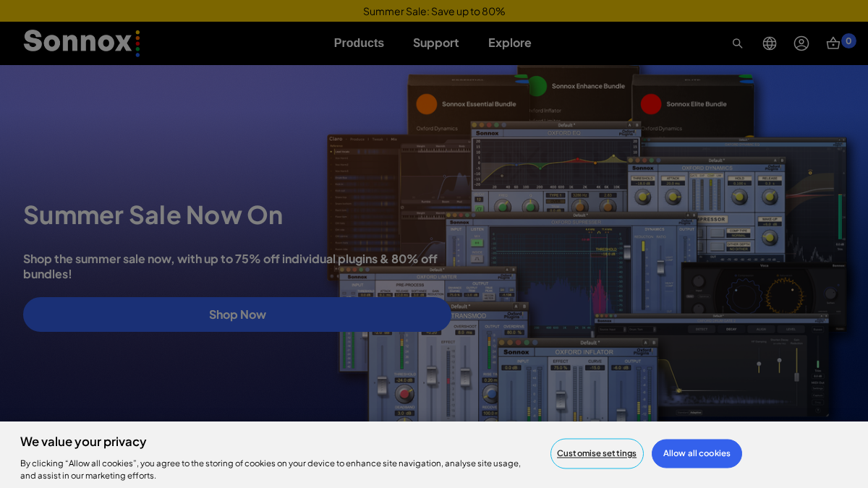Click the Sonnox Elite Bundle box image
868x488 pixels.
tap(694, 106)
